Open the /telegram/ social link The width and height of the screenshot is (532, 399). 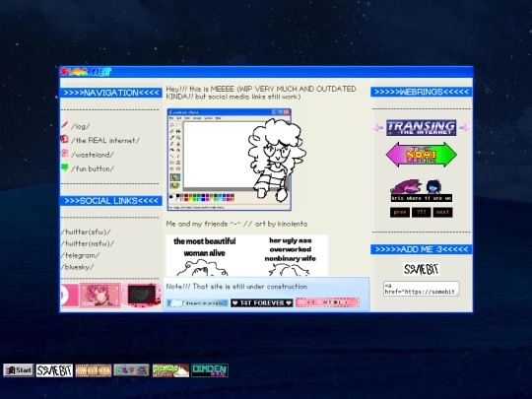(x=81, y=255)
